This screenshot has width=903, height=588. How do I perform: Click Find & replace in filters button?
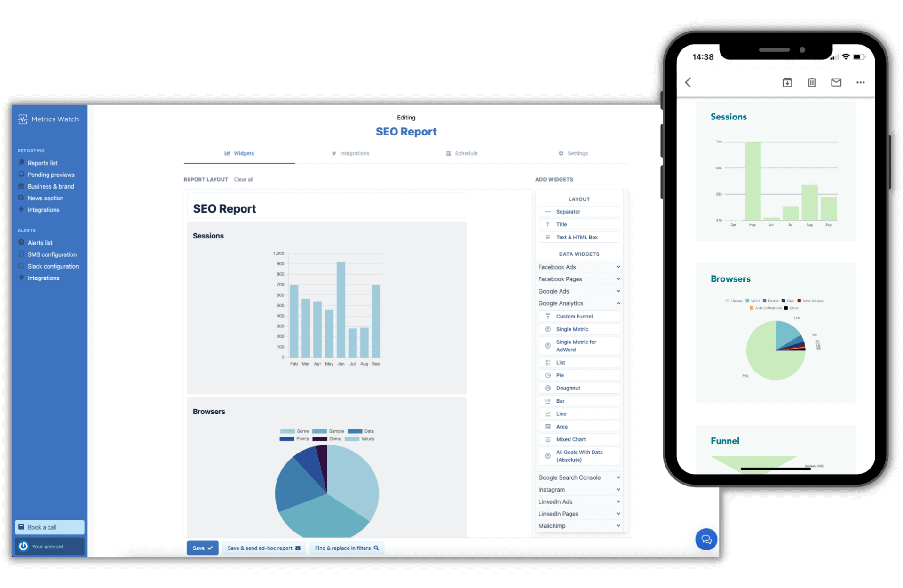(x=346, y=548)
